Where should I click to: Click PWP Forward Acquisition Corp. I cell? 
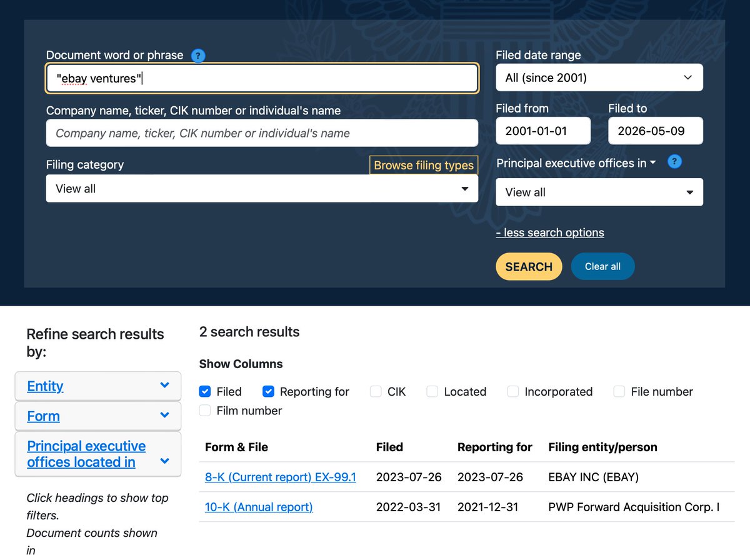tap(634, 507)
